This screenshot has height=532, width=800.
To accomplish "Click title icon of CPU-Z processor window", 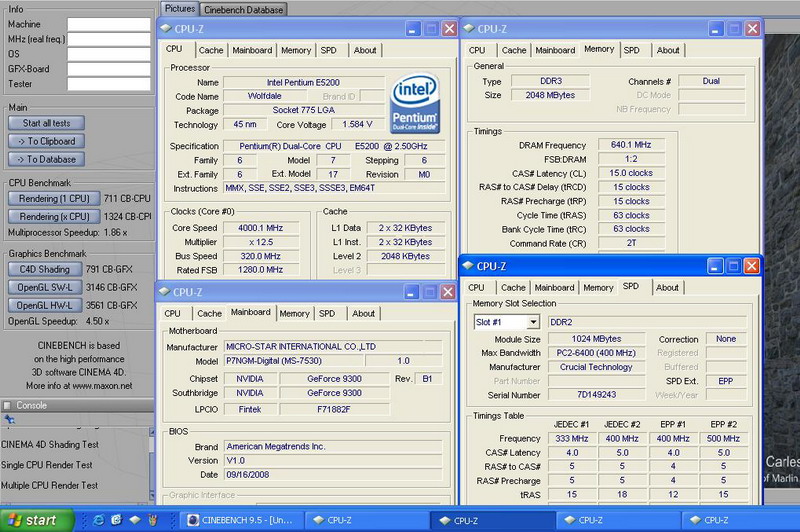I will pos(167,29).
